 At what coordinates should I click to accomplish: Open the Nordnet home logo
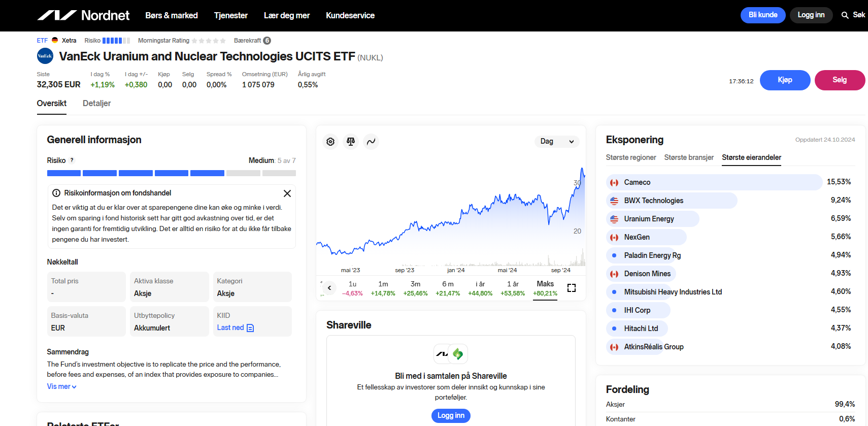pos(83,15)
